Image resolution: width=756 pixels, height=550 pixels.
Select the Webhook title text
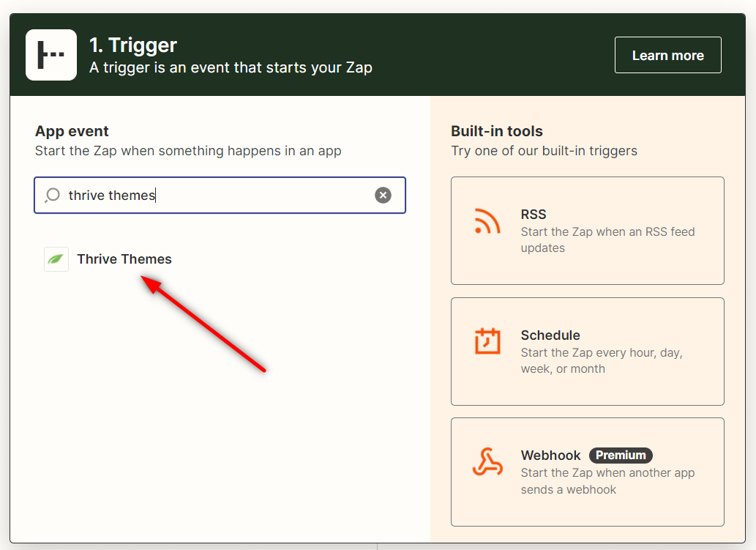550,456
